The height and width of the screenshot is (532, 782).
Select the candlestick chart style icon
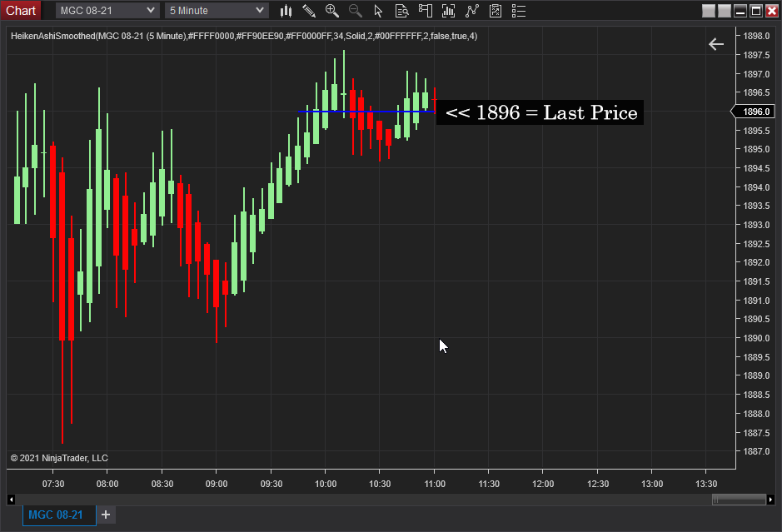(x=287, y=11)
